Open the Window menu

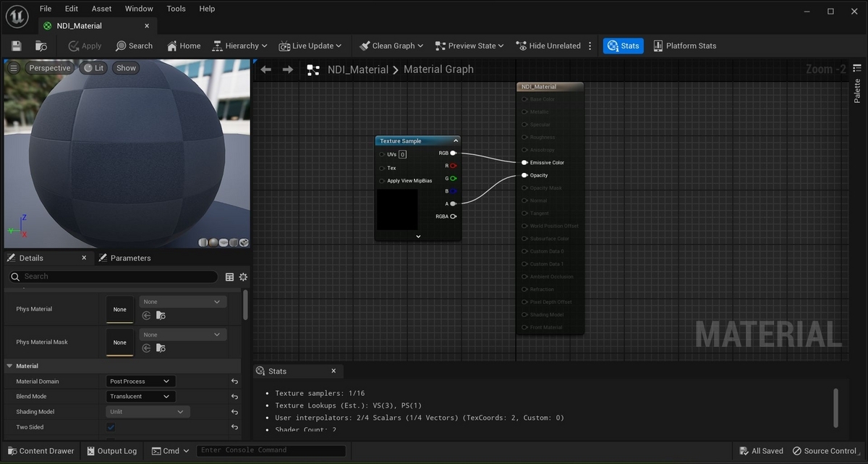point(139,9)
